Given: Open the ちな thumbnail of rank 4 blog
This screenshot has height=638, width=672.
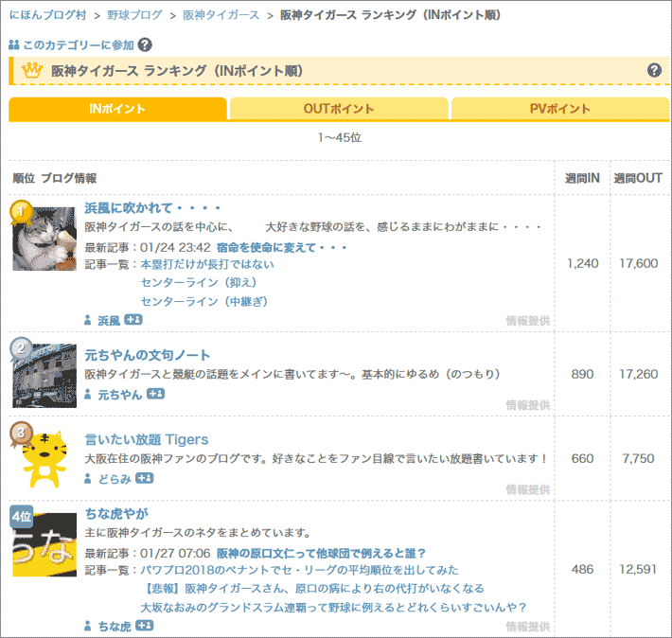Looking at the screenshot, I should coord(44,544).
